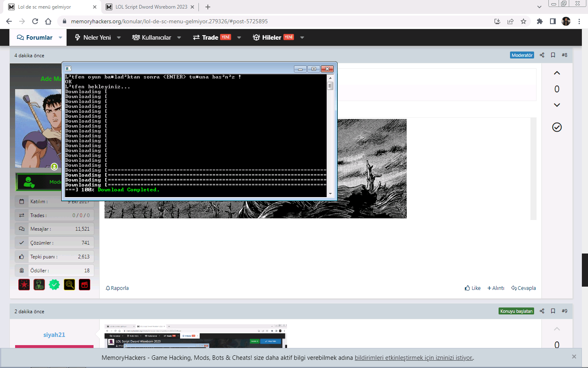The image size is (588, 368).
Task: Expand the Hileler dropdown arrow
Action: 302,38
